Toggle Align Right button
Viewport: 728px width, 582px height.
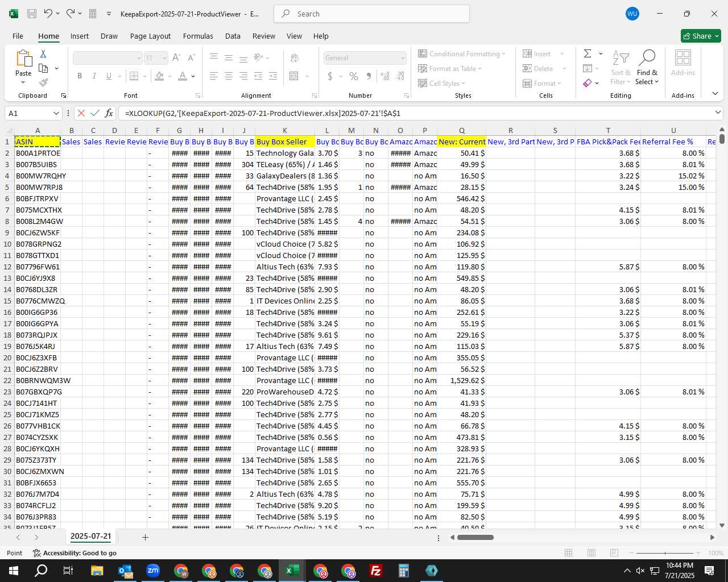243,76
